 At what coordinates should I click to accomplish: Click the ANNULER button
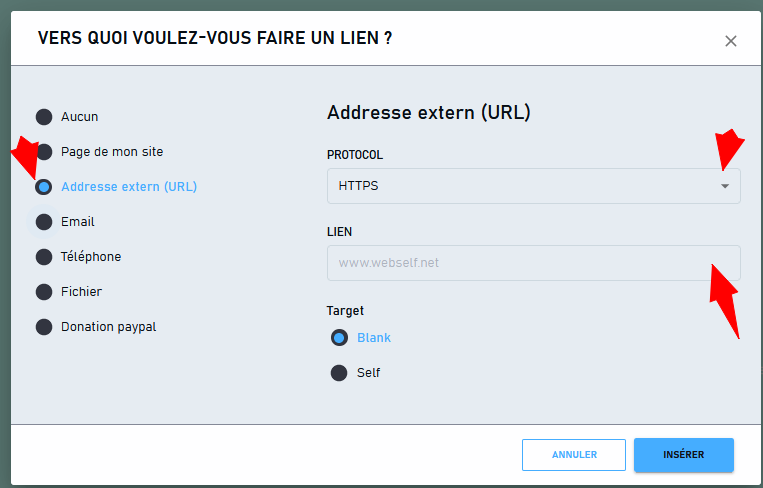click(x=574, y=455)
